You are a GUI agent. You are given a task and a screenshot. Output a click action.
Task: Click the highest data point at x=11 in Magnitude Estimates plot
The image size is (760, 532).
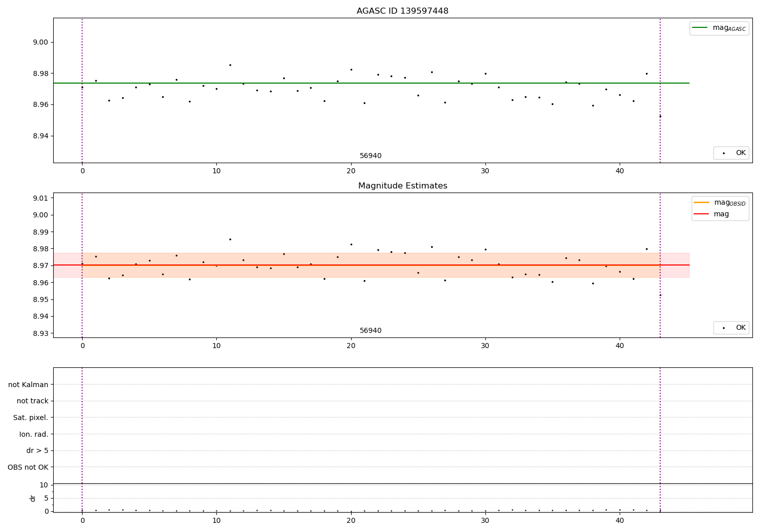coord(230,239)
